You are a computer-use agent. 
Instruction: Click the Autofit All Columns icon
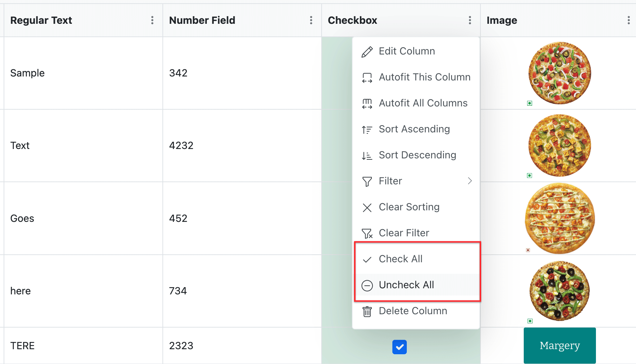367,103
